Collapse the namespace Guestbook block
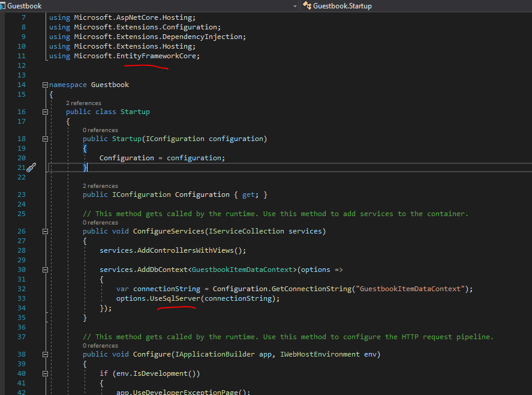Screen dimensions: 532x395 45,85
